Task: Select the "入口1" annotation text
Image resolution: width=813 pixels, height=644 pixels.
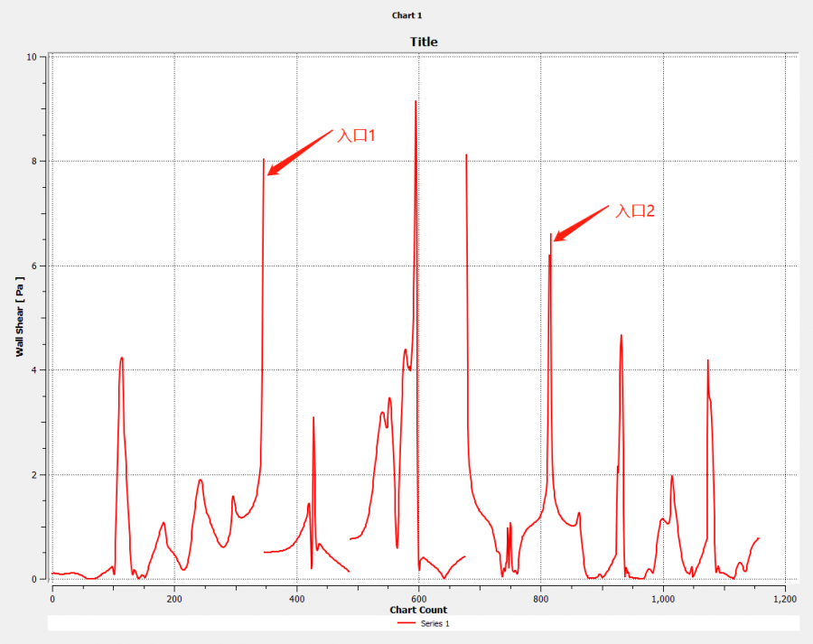Action: click(x=356, y=135)
